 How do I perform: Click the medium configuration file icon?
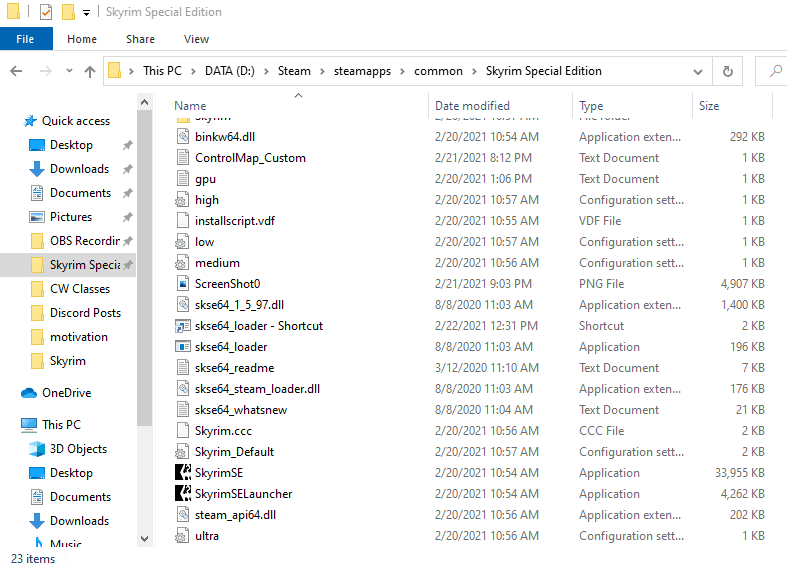[x=182, y=263]
